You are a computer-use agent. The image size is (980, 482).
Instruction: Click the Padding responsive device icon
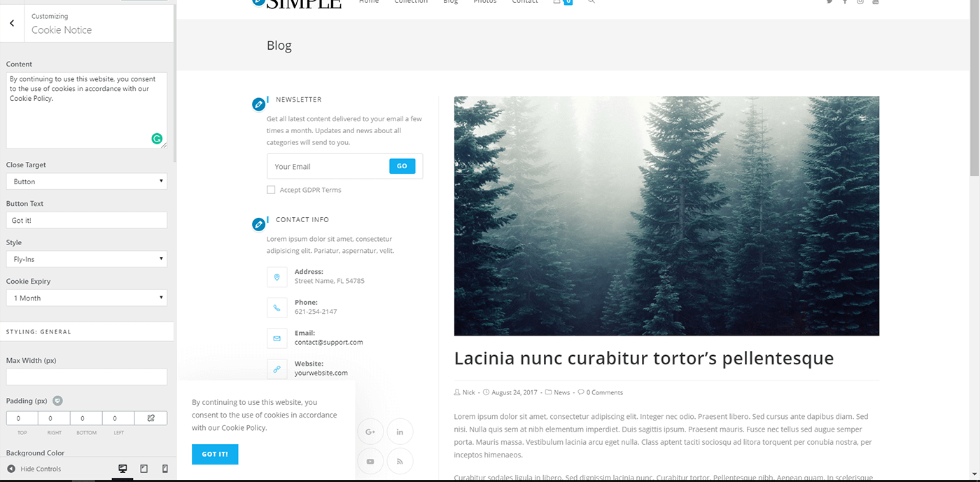[x=58, y=401]
